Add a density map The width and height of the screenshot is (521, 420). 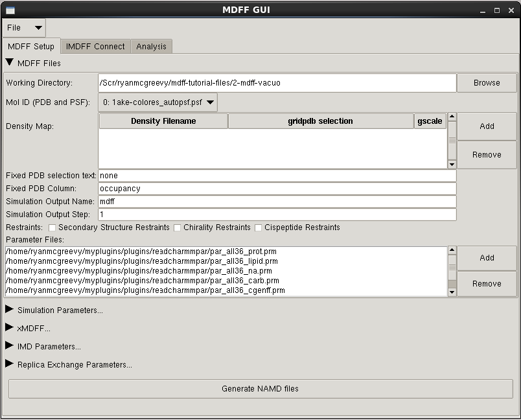tap(486, 126)
